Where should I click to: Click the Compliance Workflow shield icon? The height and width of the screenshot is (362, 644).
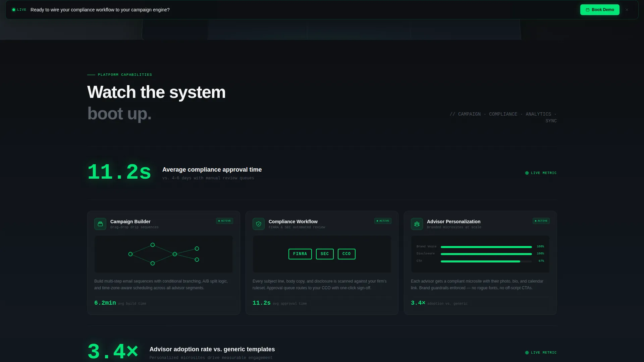click(259, 224)
